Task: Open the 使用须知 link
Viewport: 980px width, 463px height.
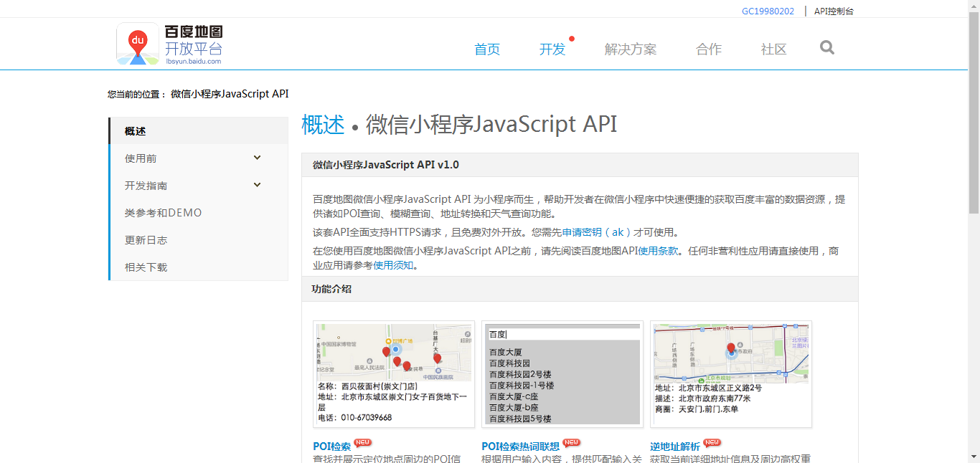Action: pyautogui.click(x=393, y=265)
